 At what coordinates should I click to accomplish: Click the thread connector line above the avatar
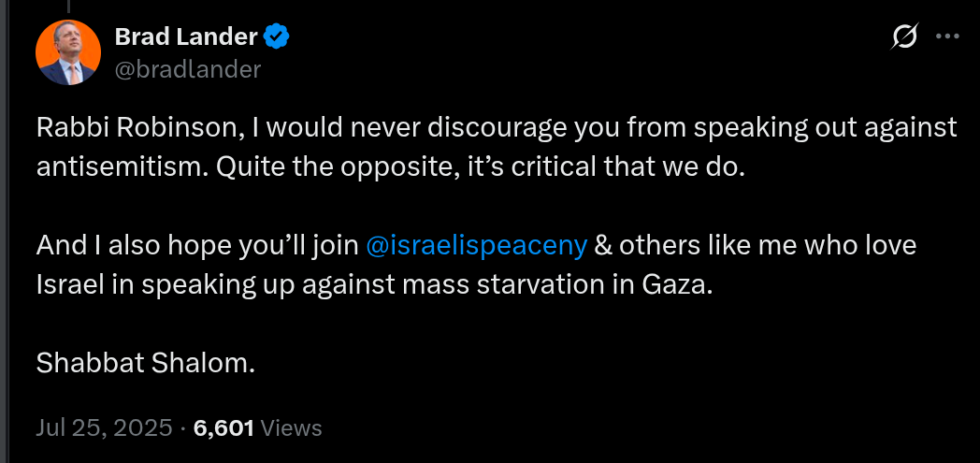[68, 5]
